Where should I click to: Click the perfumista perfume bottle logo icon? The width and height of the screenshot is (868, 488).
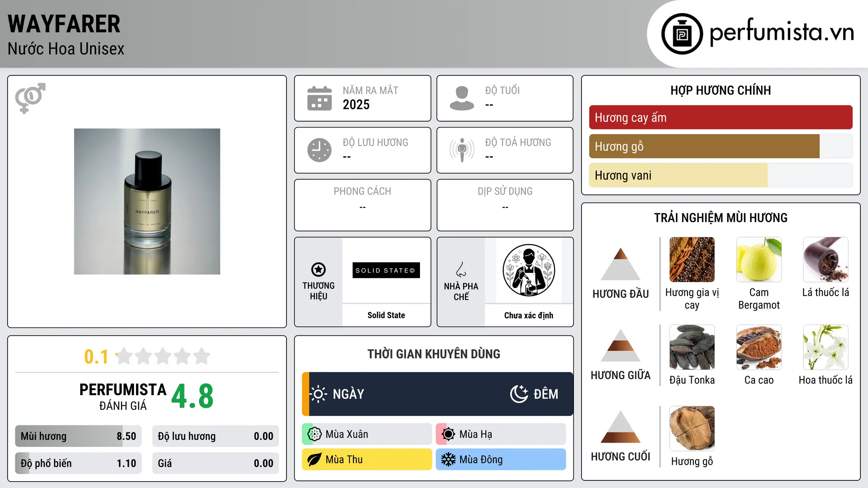(682, 34)
